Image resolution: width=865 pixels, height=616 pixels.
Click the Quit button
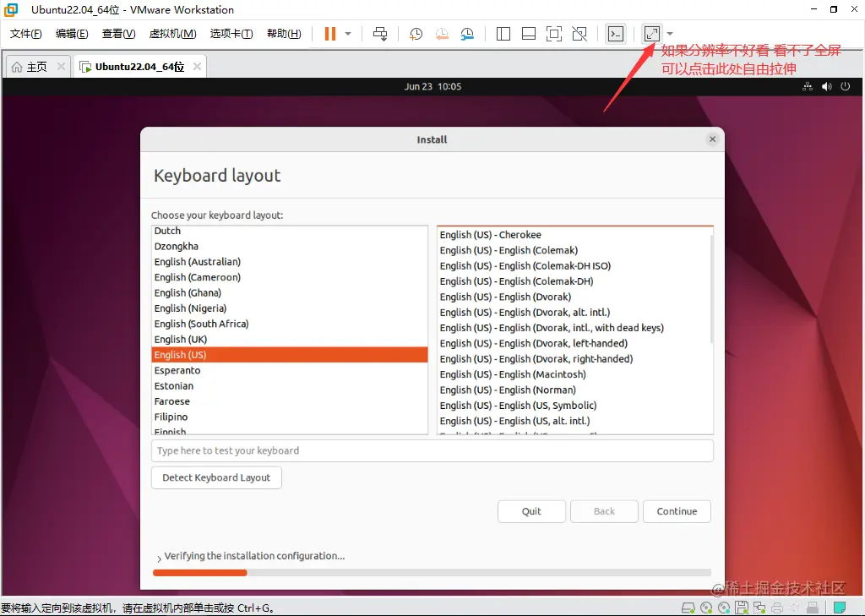click(x=531, y=511)
